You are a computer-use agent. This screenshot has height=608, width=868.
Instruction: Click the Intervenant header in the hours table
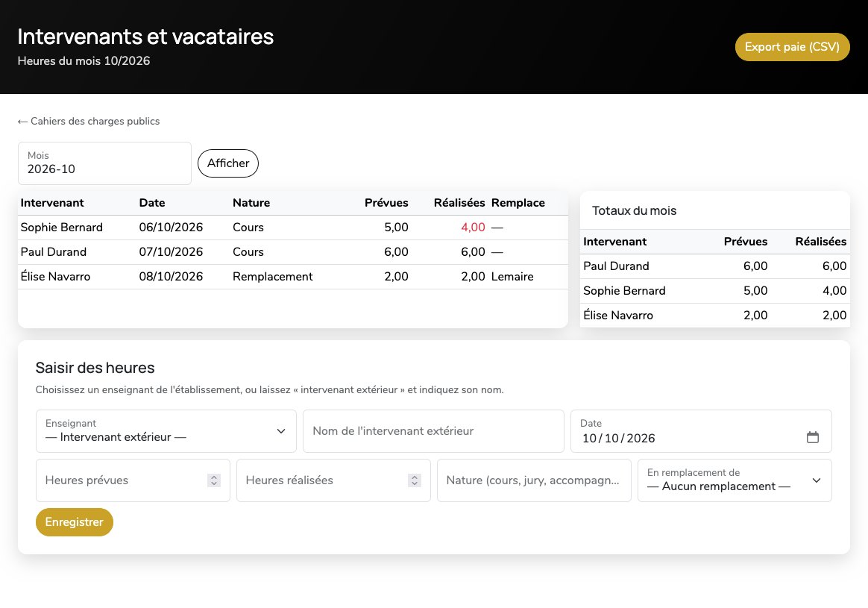(x=52, y=203)
